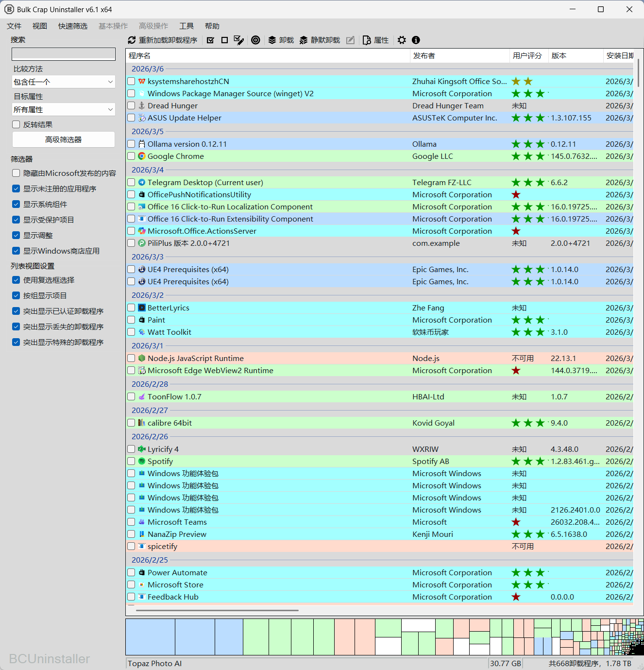Click the invert selection toolbar icon
Screen dimensions: 644x670
click(x=238, y=40)
